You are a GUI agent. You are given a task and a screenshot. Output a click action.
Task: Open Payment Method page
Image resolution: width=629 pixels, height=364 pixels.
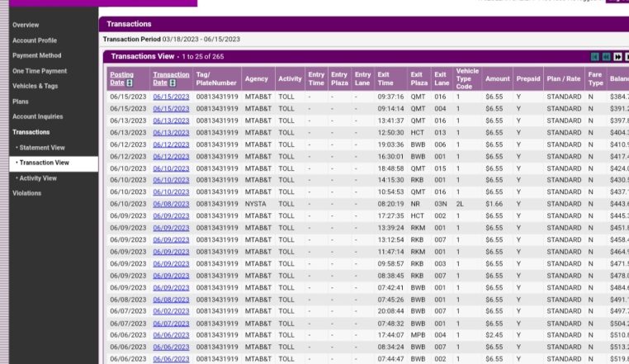pyautogui.click(x=37, y=56)
